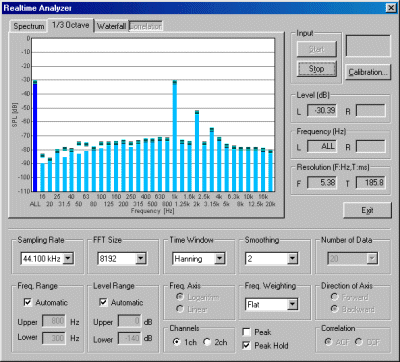Uncheck Automatic under Freq. Range
The height and width of the screenshot is (362, 400).
(x=28, y=302)
